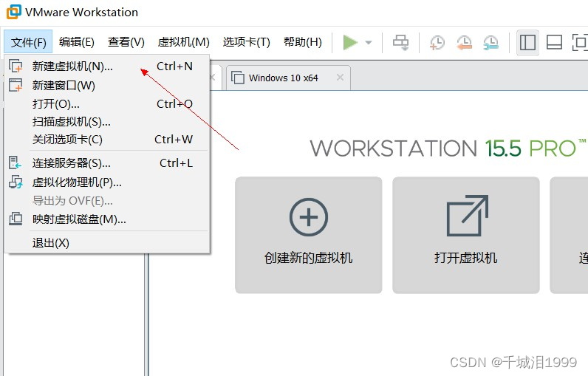
Task: Choose 连接服务器(S)... menu entry
Action: click(107, 163)
